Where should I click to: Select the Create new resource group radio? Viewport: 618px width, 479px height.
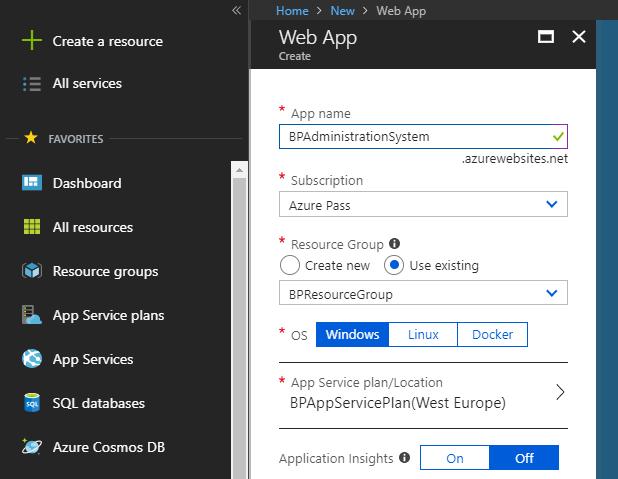coord(290,265)
